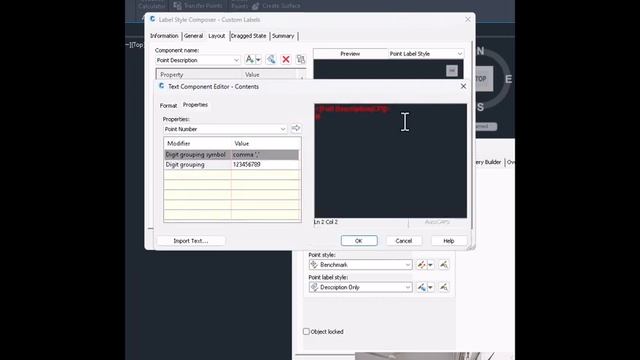Insert property with the arrow icon
Screen dimensions: 640x360
[x=296, y=128]
